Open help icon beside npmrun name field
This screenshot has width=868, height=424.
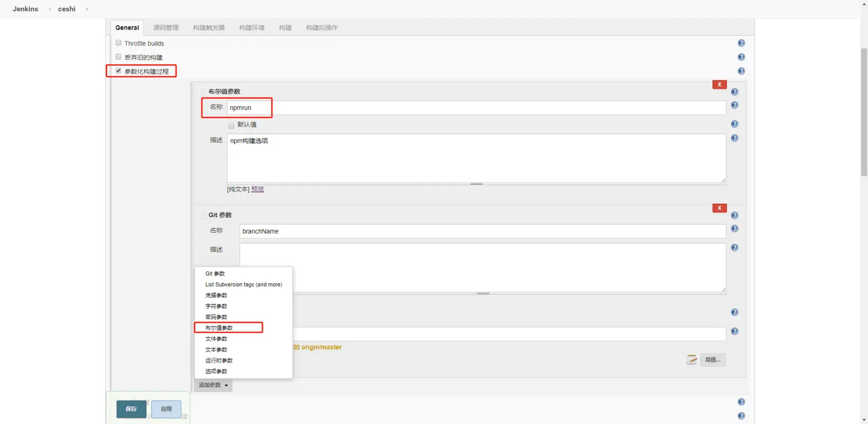[x=734, y=105]
